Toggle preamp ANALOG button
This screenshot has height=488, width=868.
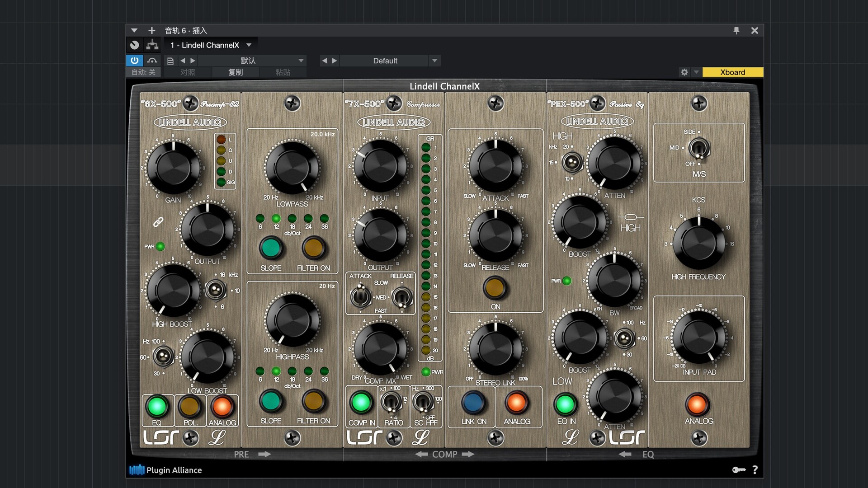point(222,406)
